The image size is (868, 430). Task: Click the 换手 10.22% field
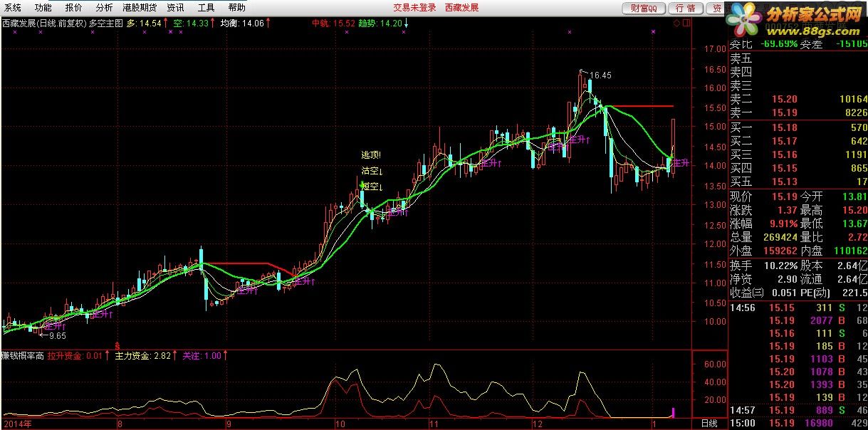(763, 265)
